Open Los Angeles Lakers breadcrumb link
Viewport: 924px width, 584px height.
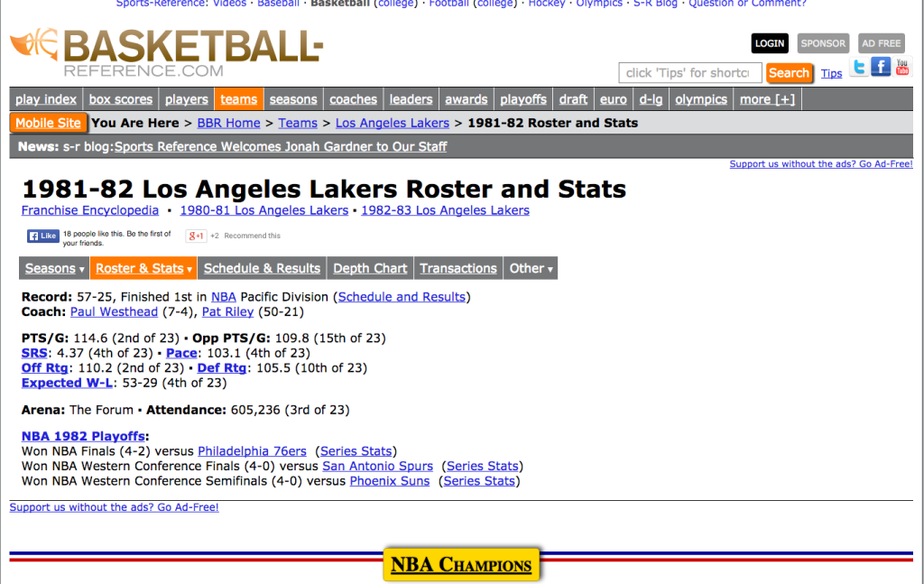point(393,123)
